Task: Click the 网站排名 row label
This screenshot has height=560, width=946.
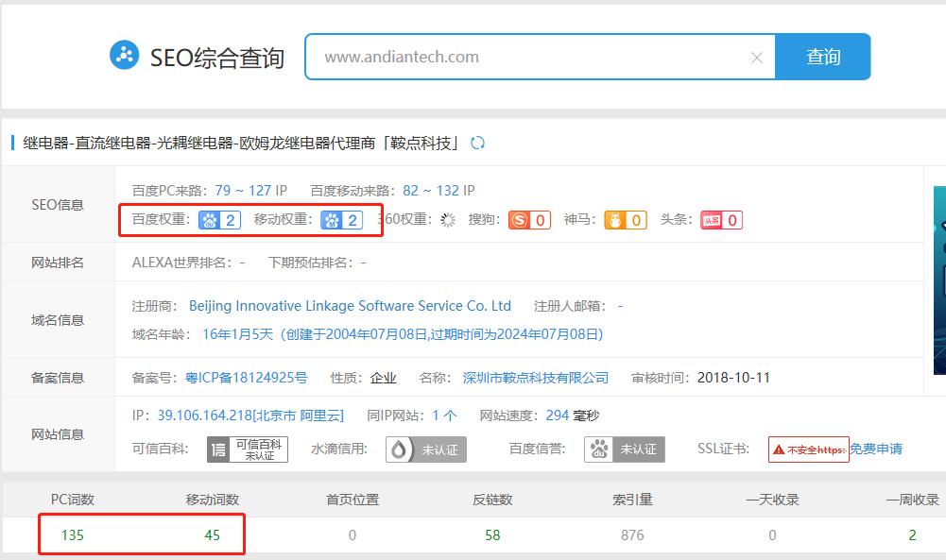Action: tap(58, 263)
